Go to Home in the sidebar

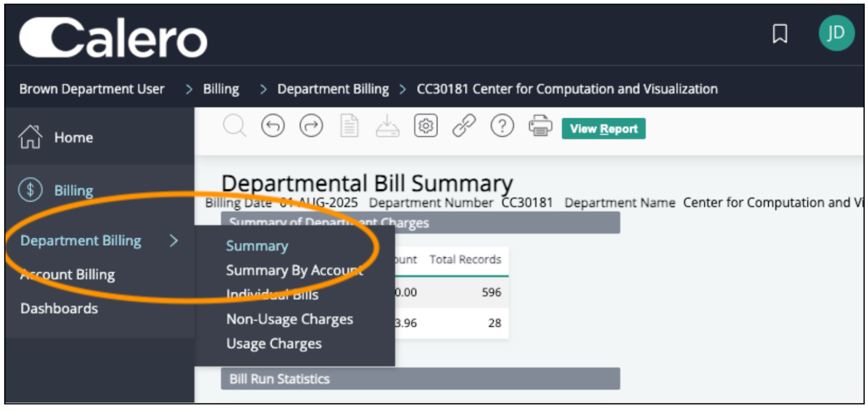tap(74, 137)
